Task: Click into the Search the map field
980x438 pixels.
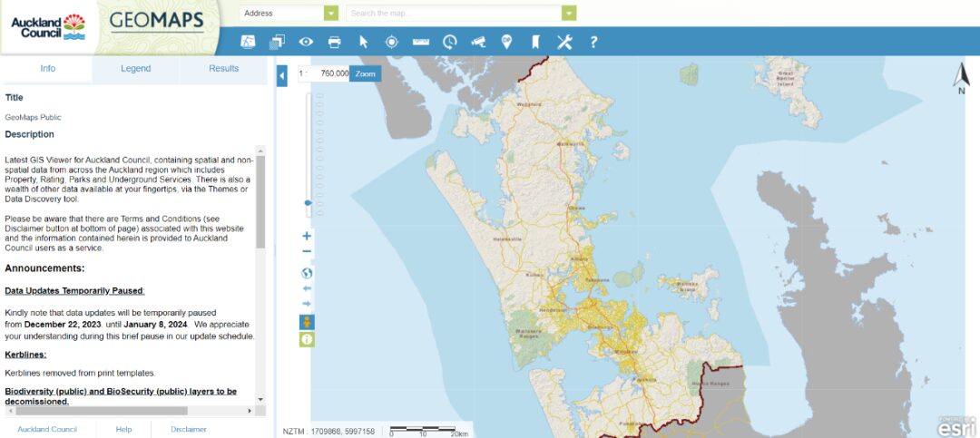Action: (x=455, y=13)
